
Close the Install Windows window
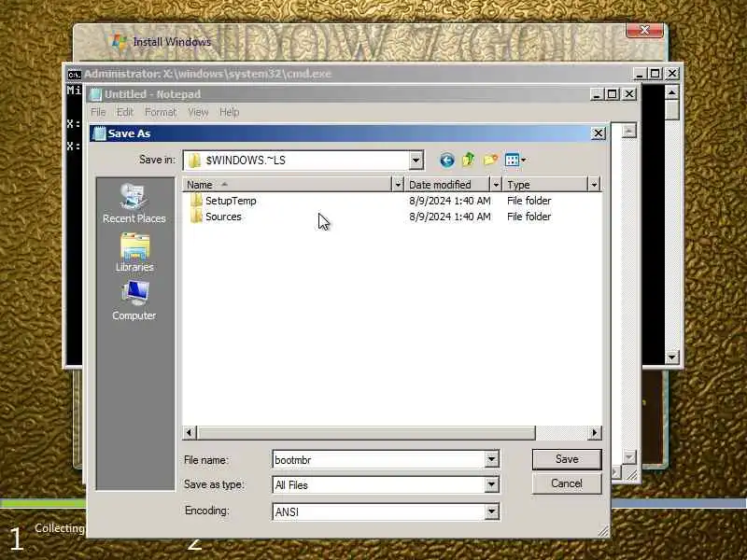[x=644, y=30]
